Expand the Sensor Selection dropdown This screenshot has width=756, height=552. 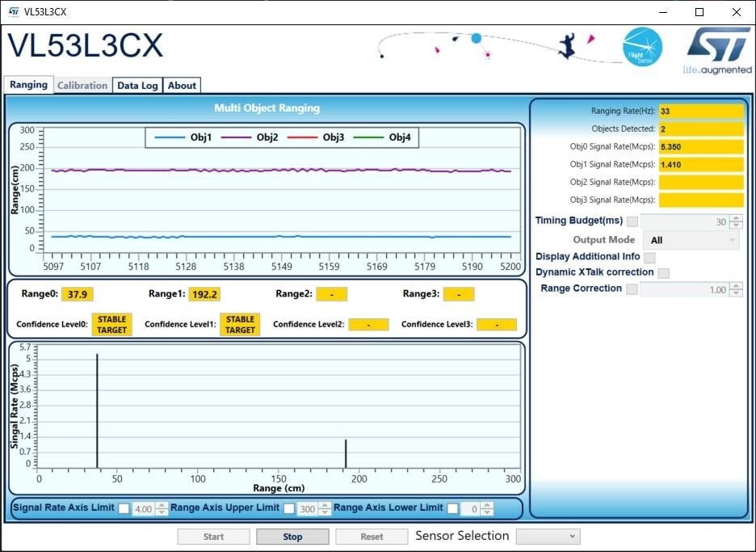pyautogui.click(x=548, y=537)
